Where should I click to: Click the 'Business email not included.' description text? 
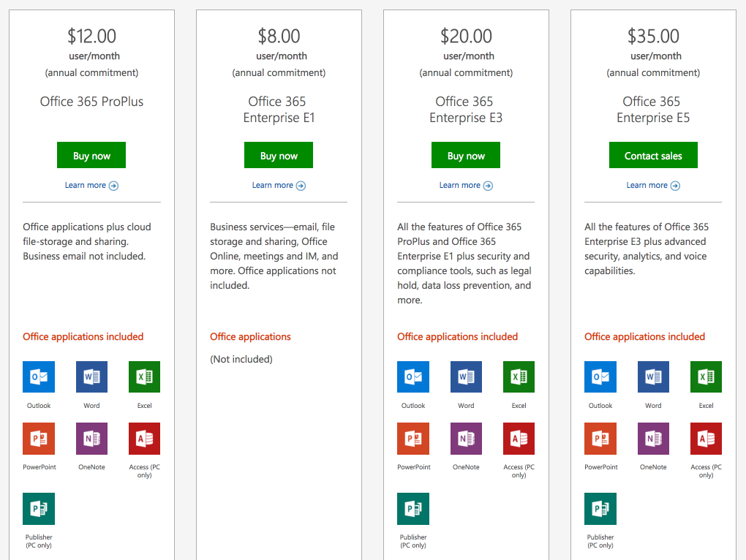pos(84,256)
